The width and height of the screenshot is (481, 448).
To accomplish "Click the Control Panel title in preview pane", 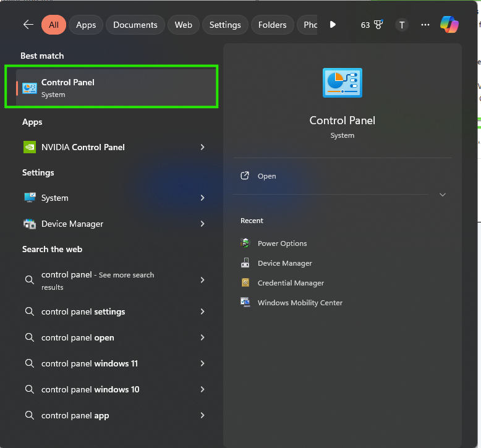I will (342, 120).
